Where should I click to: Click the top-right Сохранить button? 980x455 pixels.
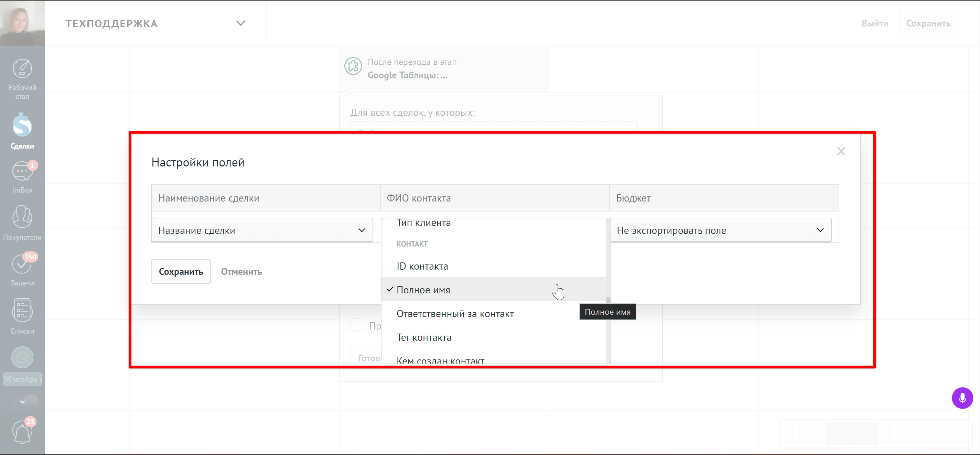(928, 23)
